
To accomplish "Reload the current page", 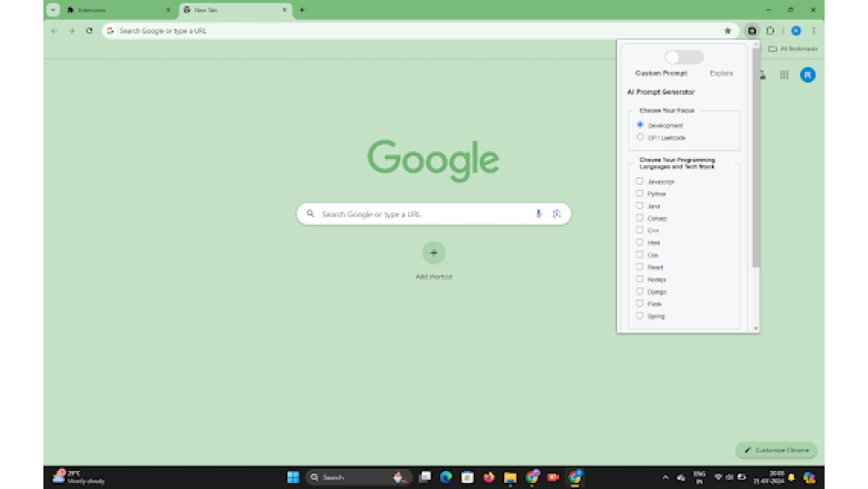I will pyautogui.click(x=89, y=31).
